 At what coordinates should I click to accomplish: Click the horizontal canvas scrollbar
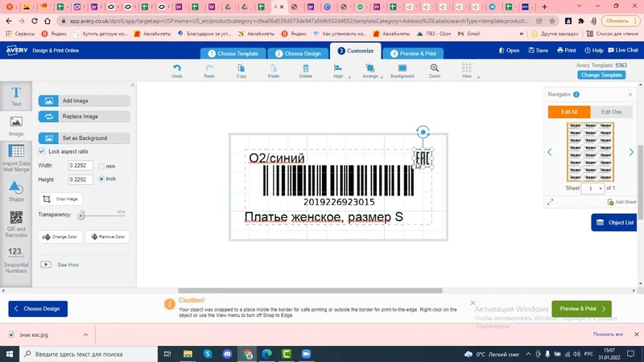coord(310,290)
